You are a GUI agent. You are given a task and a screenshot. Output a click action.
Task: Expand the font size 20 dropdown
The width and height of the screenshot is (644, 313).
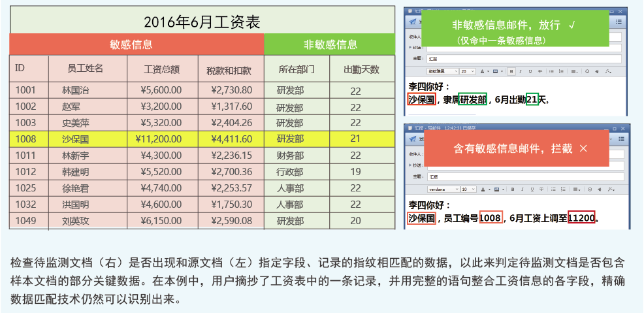click(x=467, y=71)
